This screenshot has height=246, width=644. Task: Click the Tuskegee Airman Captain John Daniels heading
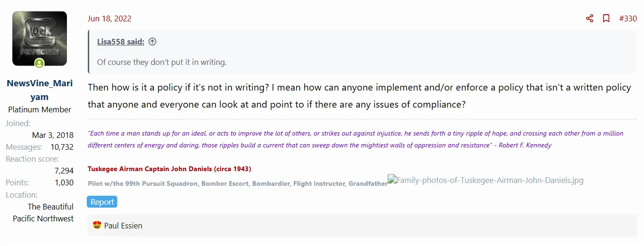click(169, 169)
